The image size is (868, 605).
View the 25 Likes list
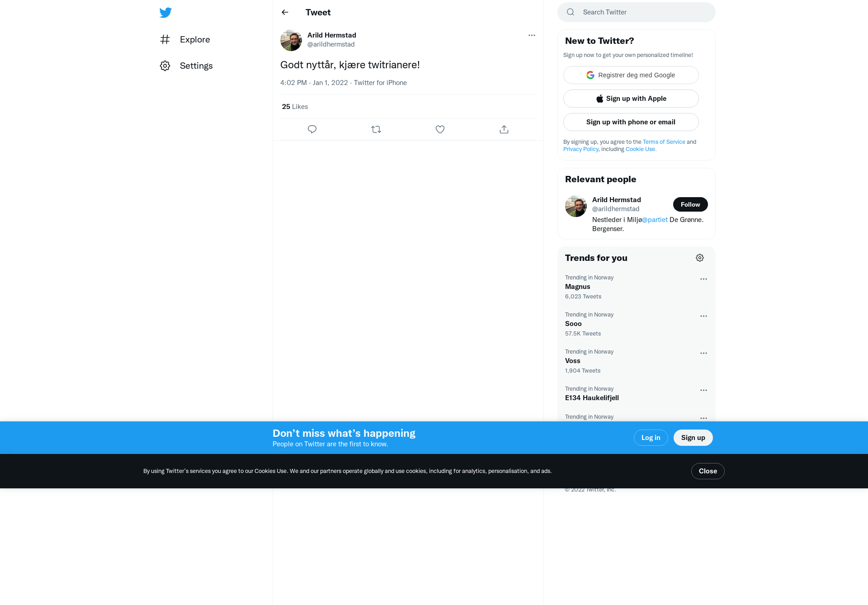pyautogui.click(x=295, y=107)
